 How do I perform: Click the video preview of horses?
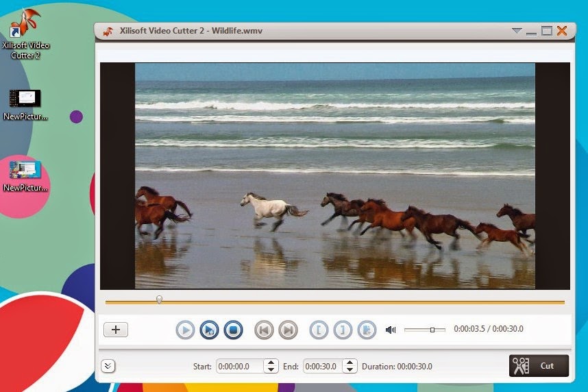tap(335, 176)
